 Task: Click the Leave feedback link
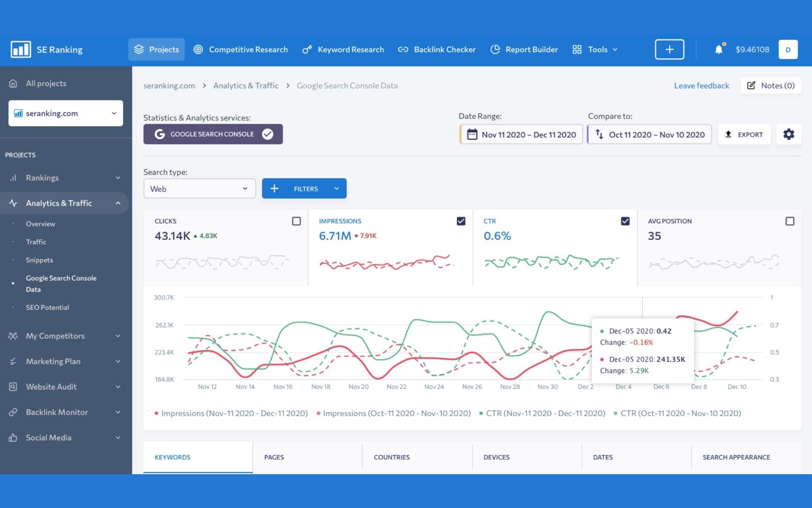pos(701,85)
